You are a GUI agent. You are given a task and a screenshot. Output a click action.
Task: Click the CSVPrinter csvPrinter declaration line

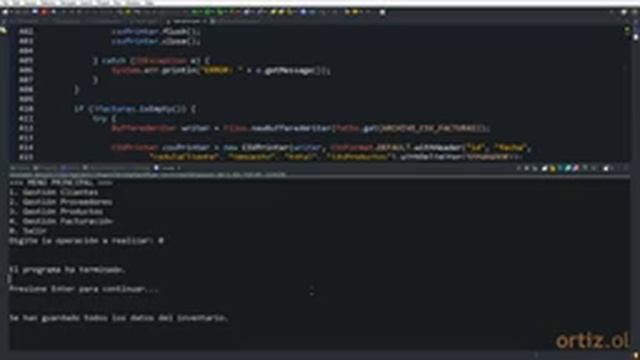click(320, 147)
